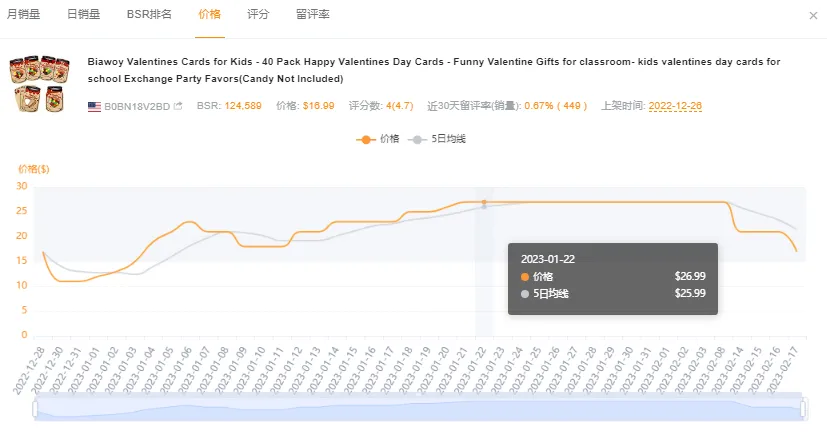Viewport: 827px width, 434px height.
Task: Click the US flag icon
Action: pos(94,106)
